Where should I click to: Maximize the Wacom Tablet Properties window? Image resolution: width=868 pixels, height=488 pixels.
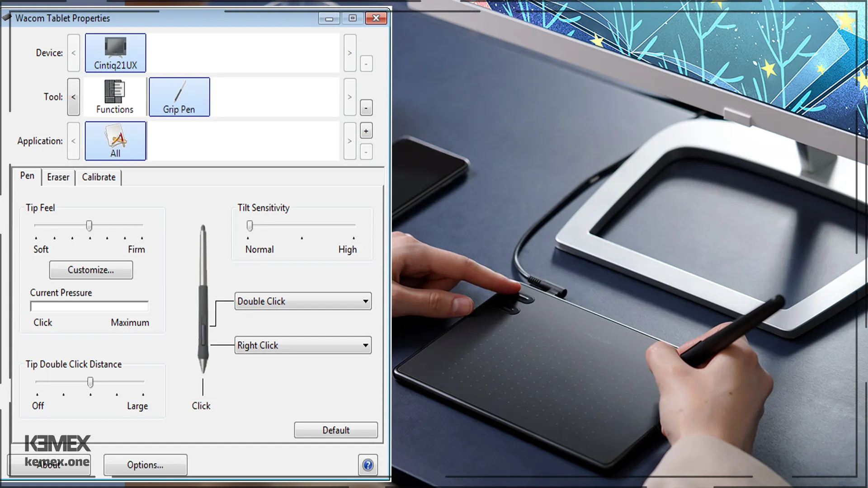pos(353,18)
